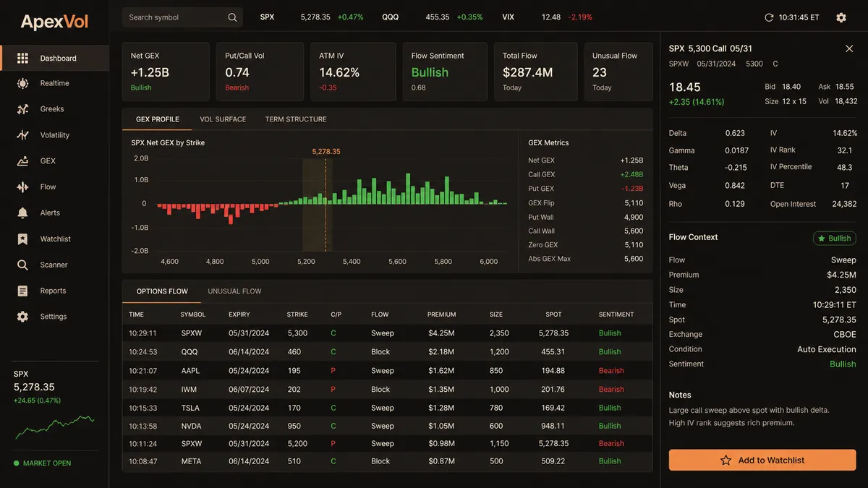Screen dimensions: 868x488
Task: Click the GEX Flip value 5,110
Action: (634, 203)
